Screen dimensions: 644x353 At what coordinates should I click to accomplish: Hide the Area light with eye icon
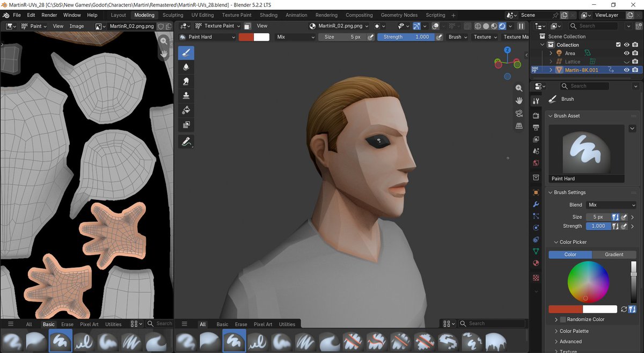click(626, 53)
